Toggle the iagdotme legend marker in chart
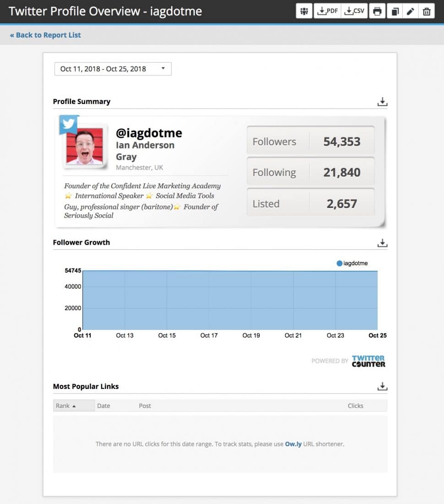Image resolution: width=444 pixels, height=504 pixels. pos(339,263)
